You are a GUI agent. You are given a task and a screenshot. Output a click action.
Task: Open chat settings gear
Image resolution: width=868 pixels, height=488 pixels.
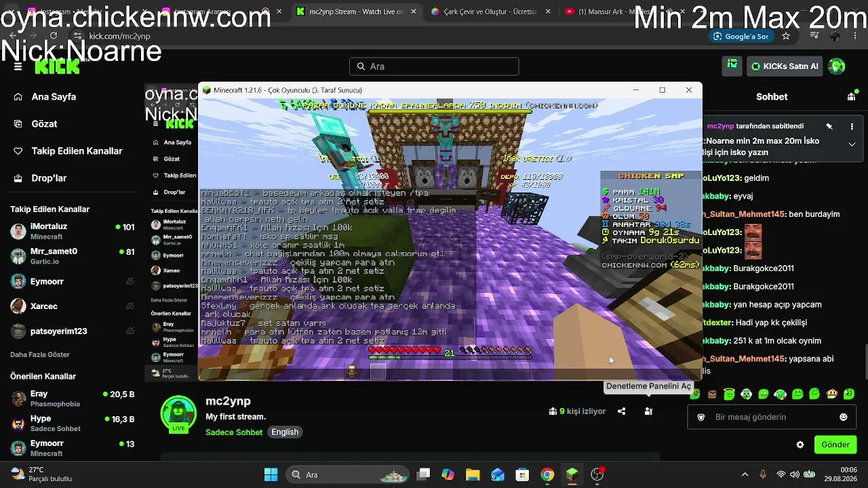tap(800, 445)
